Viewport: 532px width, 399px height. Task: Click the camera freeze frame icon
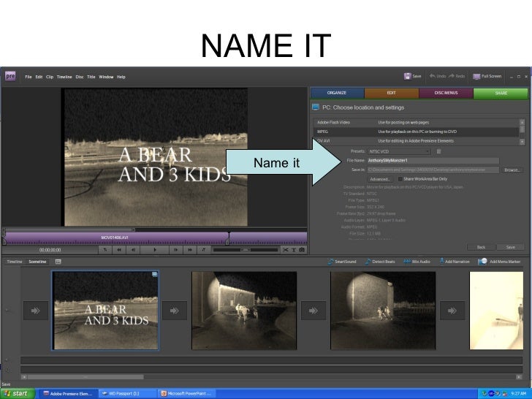click(x=302, y=250)
